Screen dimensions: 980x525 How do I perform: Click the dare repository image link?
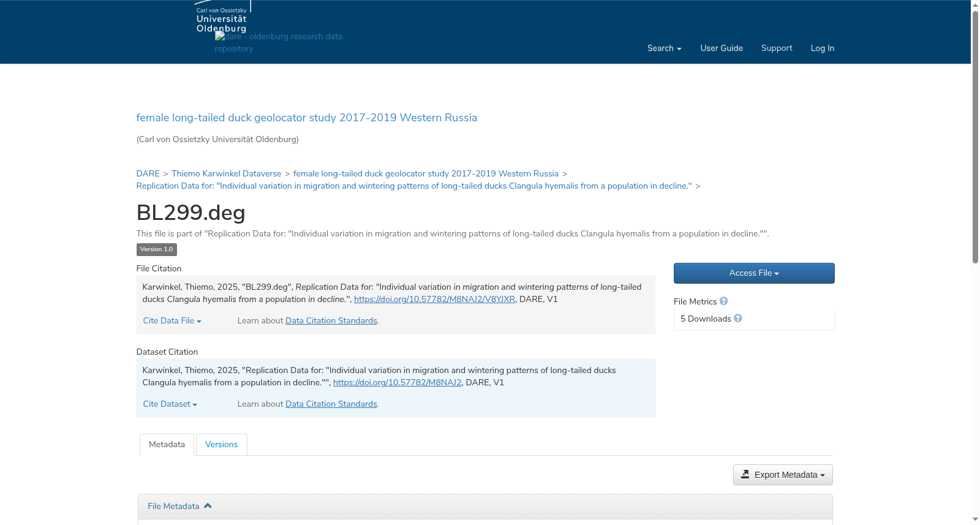[x=278, y=43]
